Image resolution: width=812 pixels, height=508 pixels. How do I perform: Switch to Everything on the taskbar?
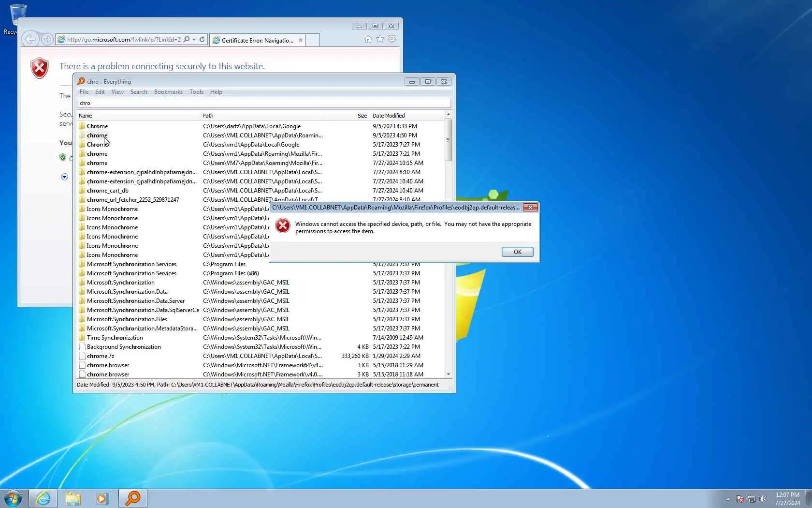tap(132, 498)
